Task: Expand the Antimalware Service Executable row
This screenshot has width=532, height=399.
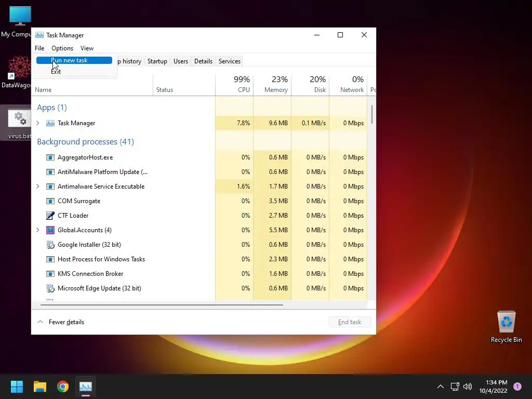Action: (x=38, y=187)
